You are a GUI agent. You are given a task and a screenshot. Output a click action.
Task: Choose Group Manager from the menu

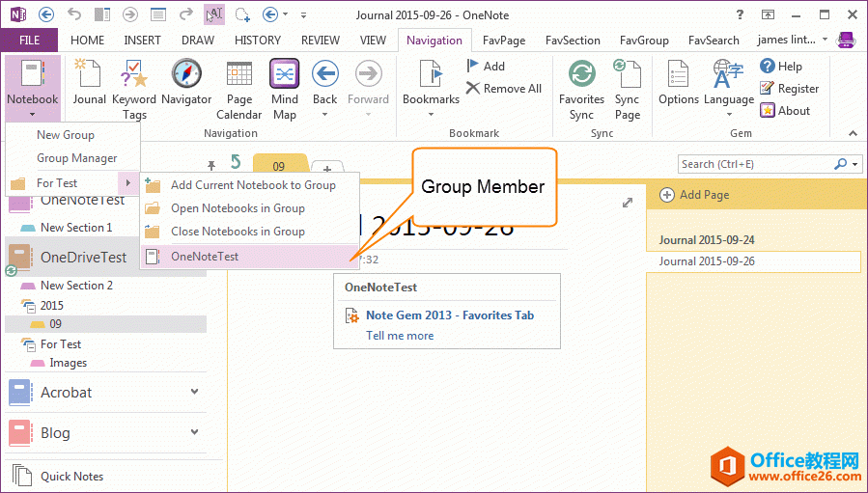pyautogui.click(x=77, y=158)
